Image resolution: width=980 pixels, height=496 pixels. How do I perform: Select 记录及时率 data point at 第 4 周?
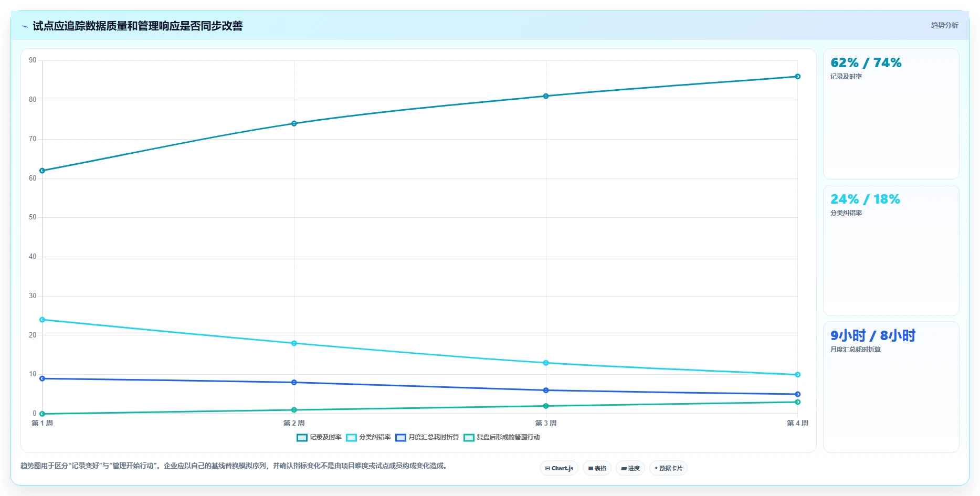pyautogui.click(x=797, y=77)
